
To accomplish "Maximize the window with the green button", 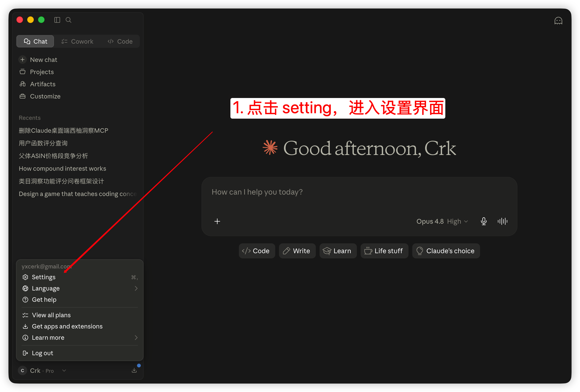I will [x=41, y=20].
